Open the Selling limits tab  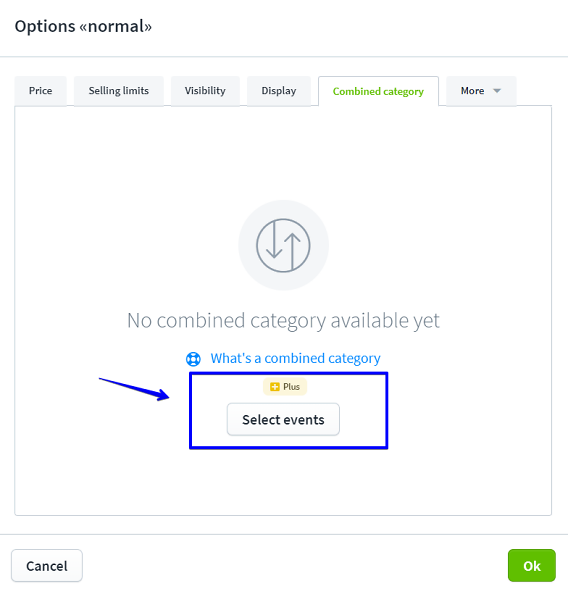coord(119,91)
